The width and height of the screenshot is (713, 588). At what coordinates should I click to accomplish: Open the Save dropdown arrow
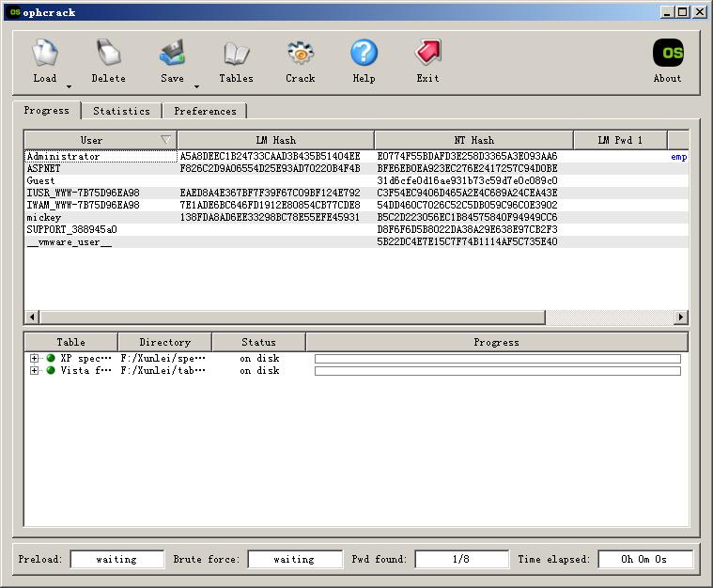[x=196, y=86]
